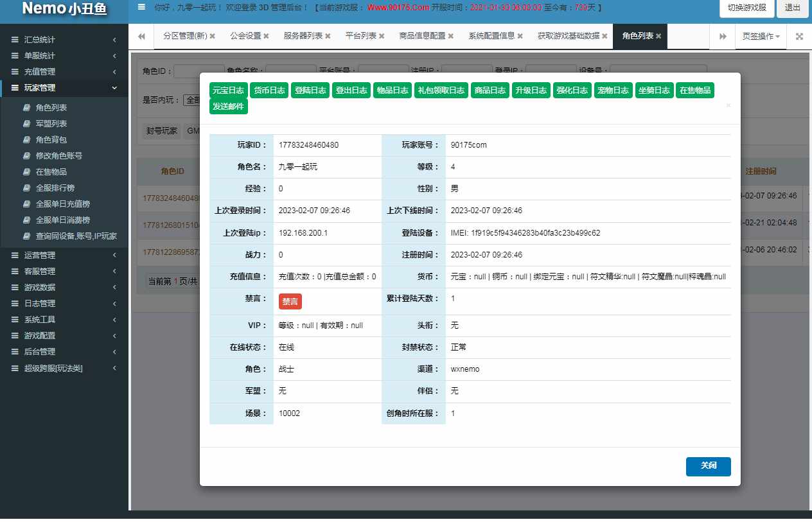Collapse the sidebar using the hamburger icon
This screenshot has height=522, width=812.
point(141,7)
